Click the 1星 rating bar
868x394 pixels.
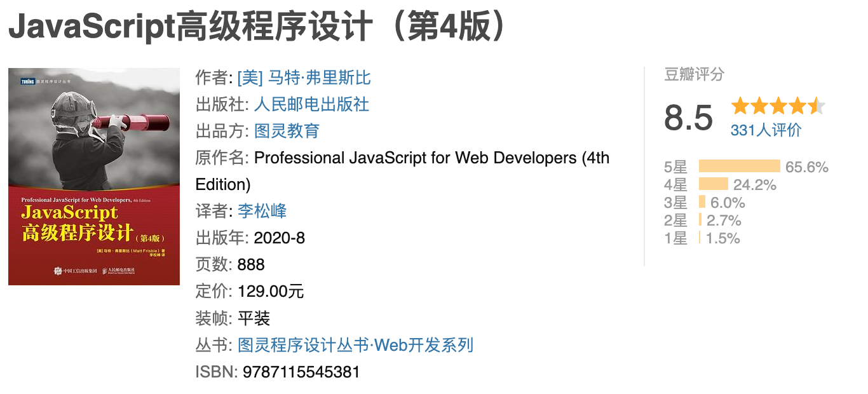click(x=700, y=238)
